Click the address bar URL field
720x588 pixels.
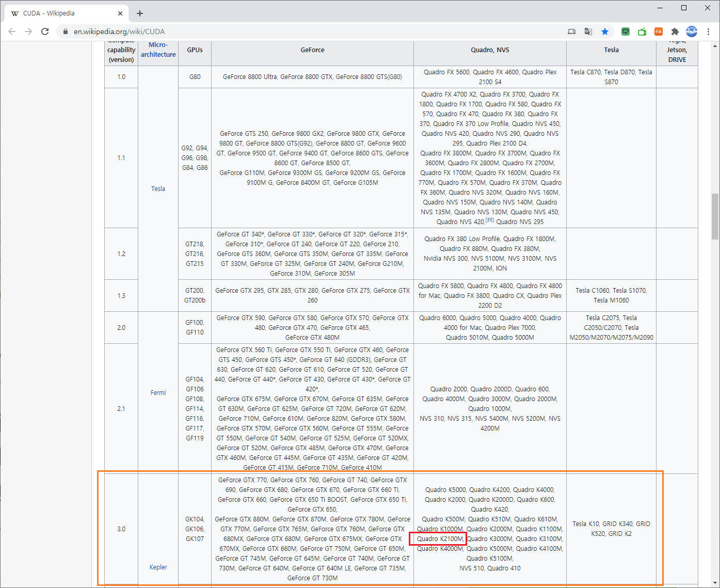coord(310,31)
